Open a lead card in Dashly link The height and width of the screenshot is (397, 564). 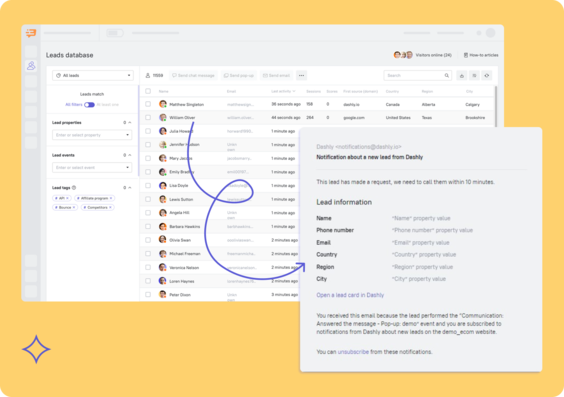(x=350, y=295)
